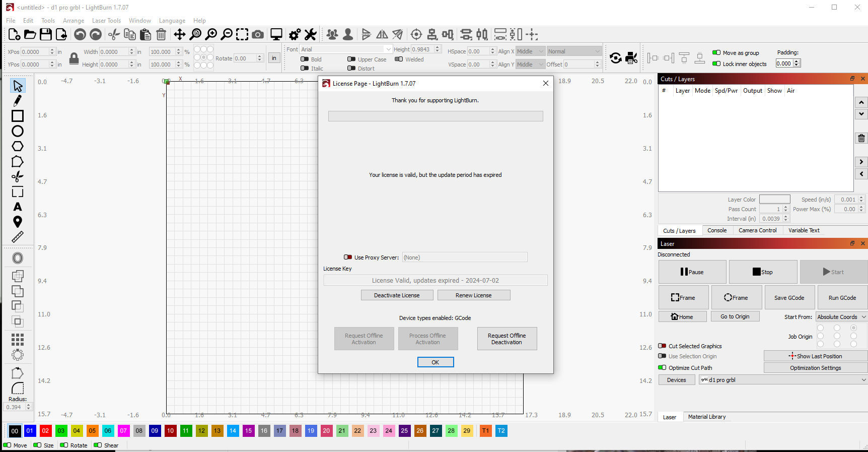
Task: Click the New File toolbar icon
Action: [x=14, y=34]
